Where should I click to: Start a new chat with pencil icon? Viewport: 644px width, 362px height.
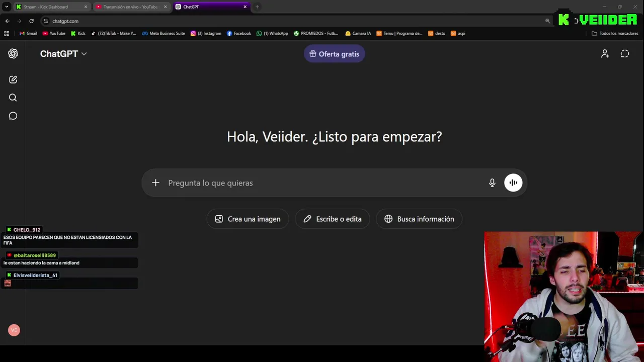[x=13, y=79]
